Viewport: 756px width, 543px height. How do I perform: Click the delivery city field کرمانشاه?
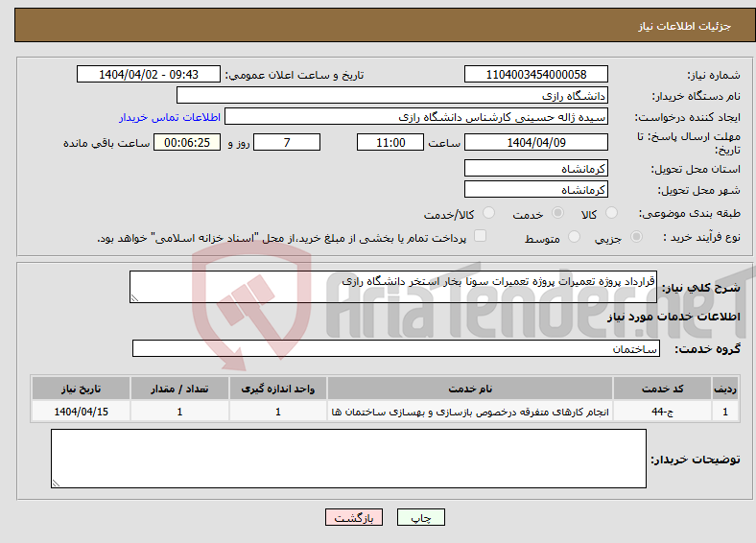pyautogui.click(x=536, y=190)
